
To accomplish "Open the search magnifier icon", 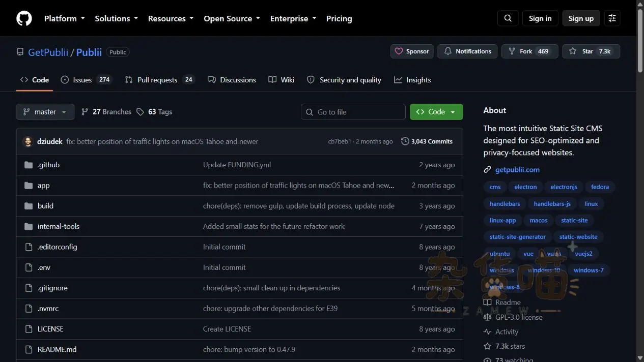I will pos(508,18).
